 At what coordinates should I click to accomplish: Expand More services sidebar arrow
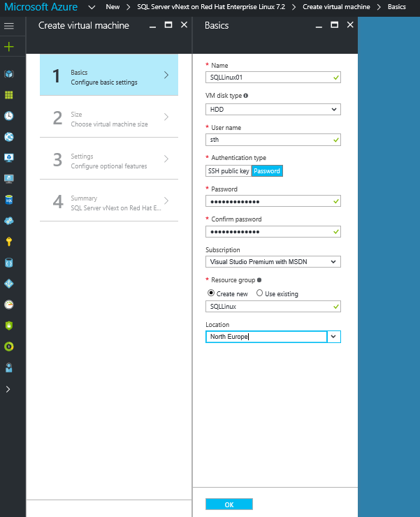[8, 389]
